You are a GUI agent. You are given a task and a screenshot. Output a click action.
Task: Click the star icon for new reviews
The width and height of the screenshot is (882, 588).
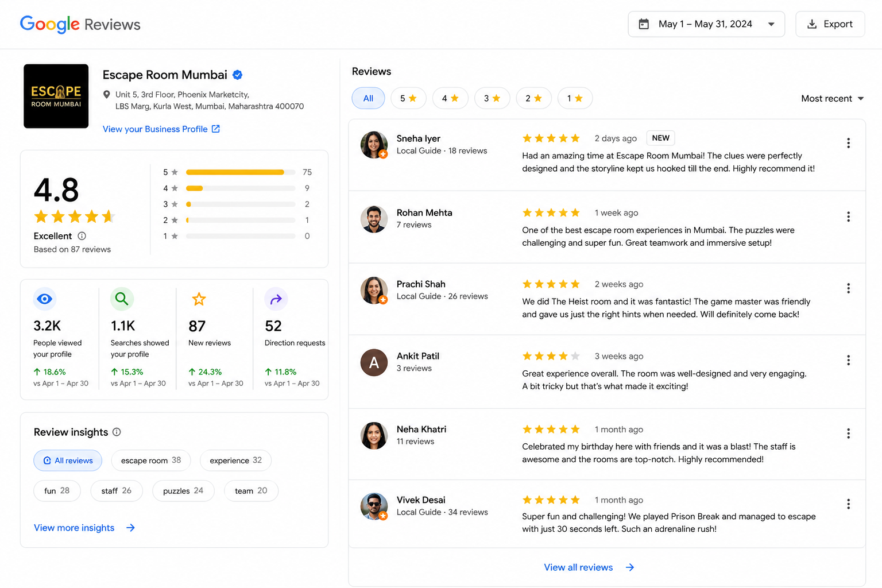[199, 299]
